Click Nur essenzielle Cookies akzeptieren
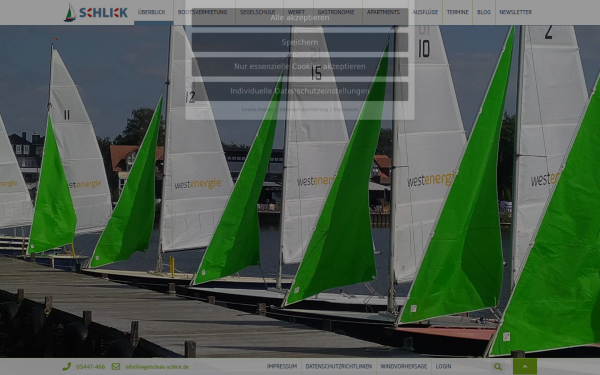Screen dimensions: 600x375 click(300, 67)
